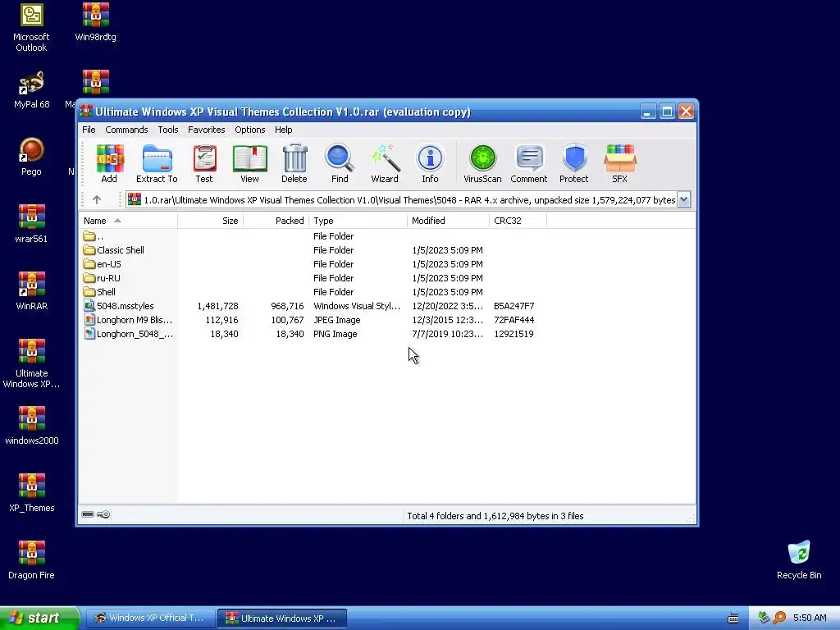Click the magnifier tray icon
Viewport: 840px width, 630px height.
pos(780,618)
